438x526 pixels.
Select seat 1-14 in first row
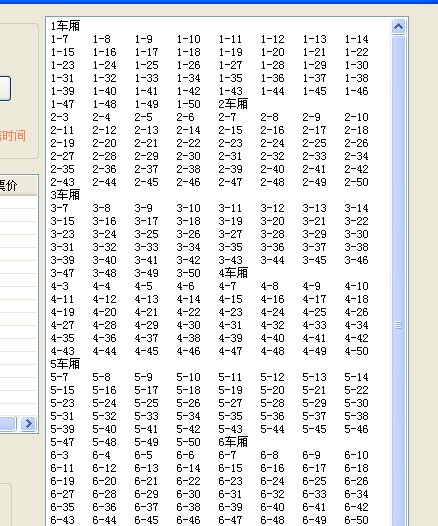(x=356, y=39)
